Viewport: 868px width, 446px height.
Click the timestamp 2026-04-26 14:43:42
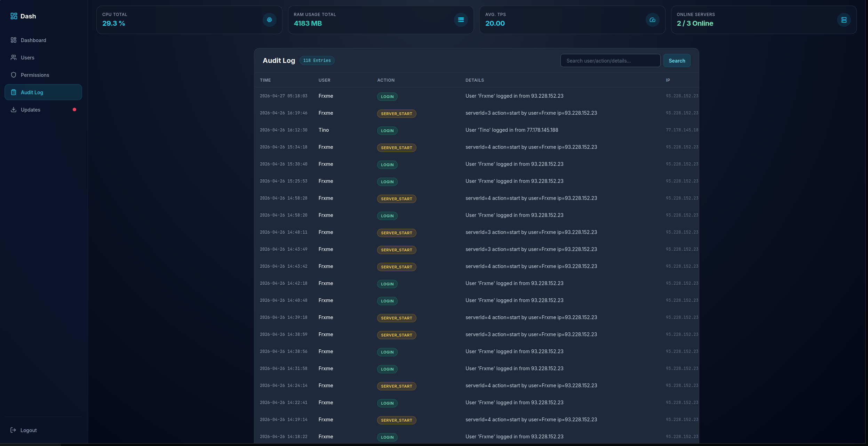tap(284, 266)
